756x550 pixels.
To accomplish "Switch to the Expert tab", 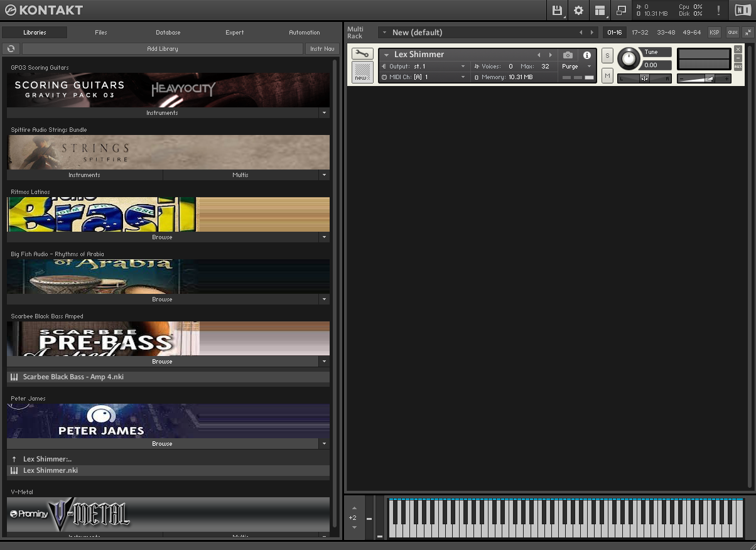I will 235,33.
